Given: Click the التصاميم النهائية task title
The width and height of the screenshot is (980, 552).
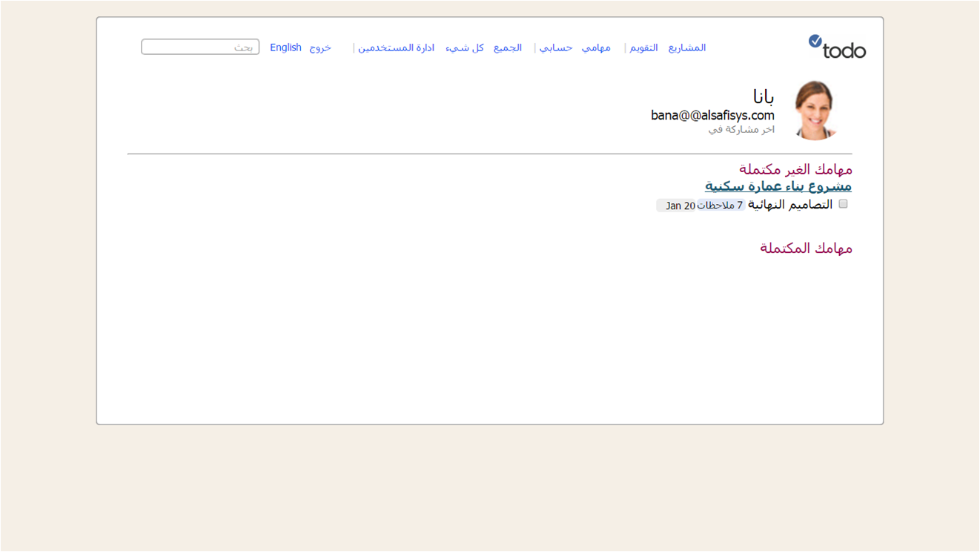Looking at the screenshot, I should pyautogui.click(x=789, y=205).
